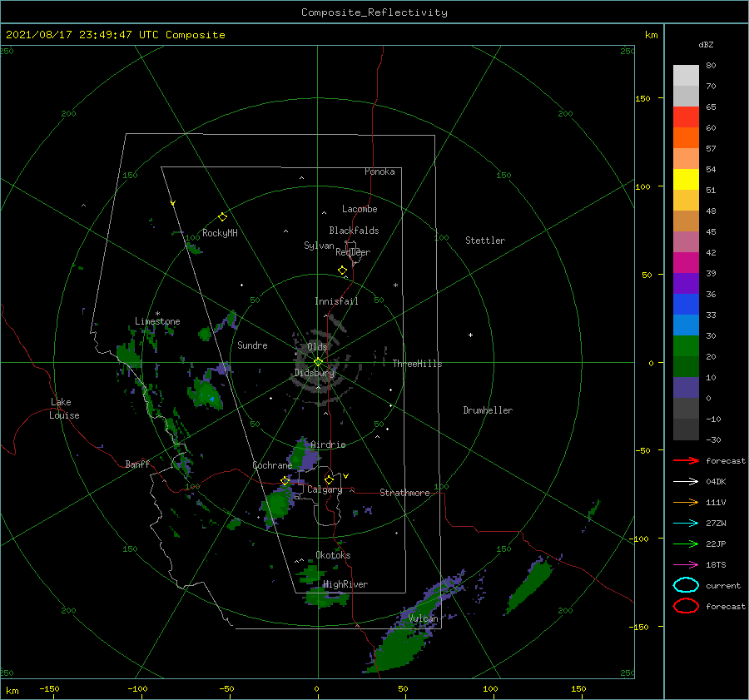Click the Composite_Reflectivity title
Viewport: 749px width, 700px height.
(374, 12)
